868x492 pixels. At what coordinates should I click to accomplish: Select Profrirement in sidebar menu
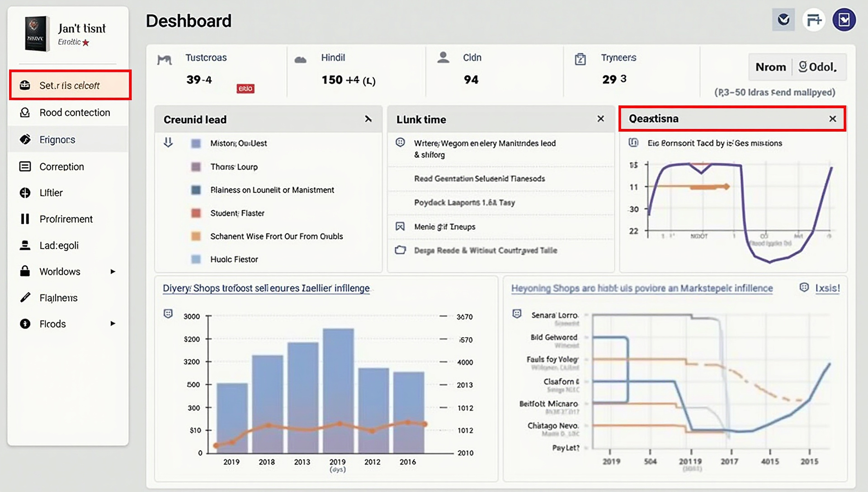(x=66, y=219)
